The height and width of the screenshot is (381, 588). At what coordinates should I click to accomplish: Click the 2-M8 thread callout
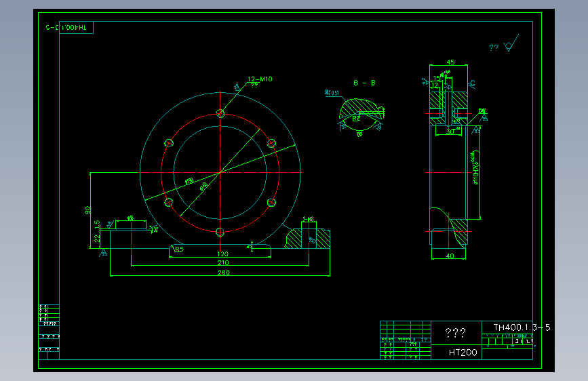[x=309, y=219]
